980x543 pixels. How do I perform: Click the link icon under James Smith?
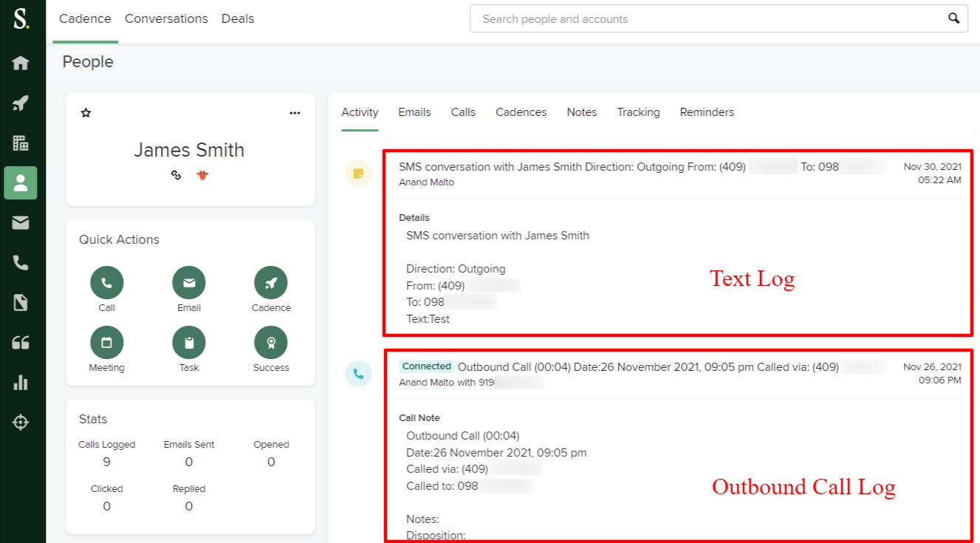click(176, 176)
